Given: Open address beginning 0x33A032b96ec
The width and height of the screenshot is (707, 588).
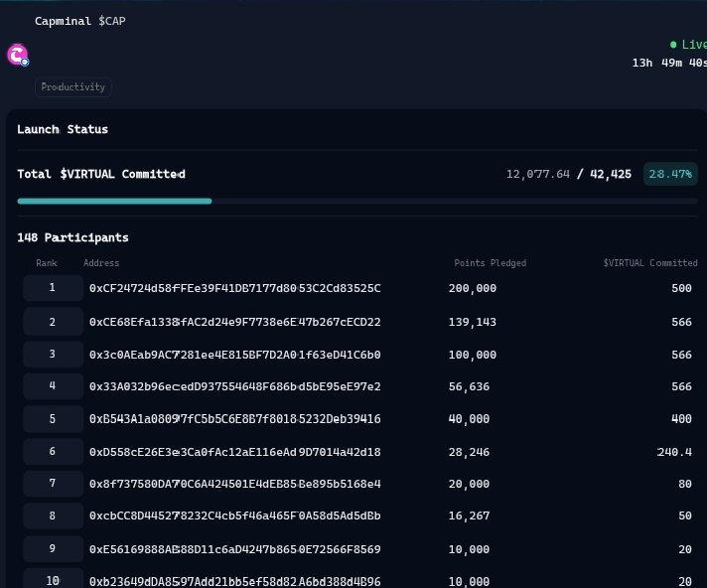Looking at the screenshot, I should point(235,386).
